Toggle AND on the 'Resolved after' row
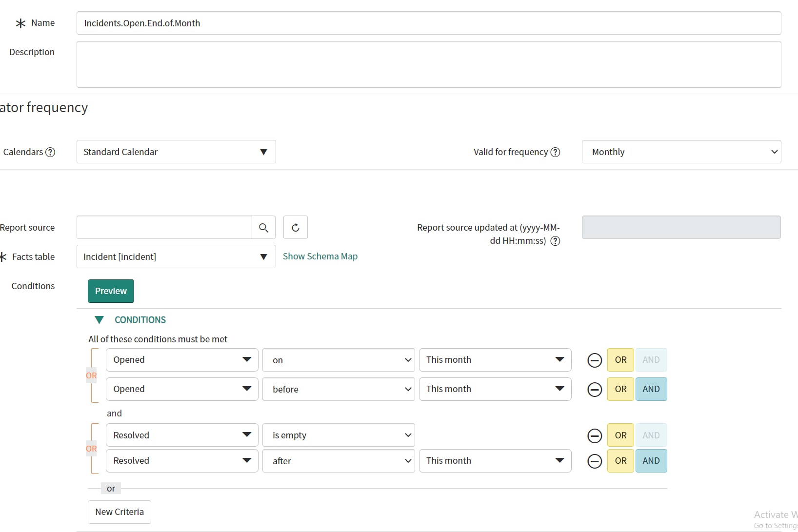This screenshot has height=532, width=798. click(x=651, y=461)
